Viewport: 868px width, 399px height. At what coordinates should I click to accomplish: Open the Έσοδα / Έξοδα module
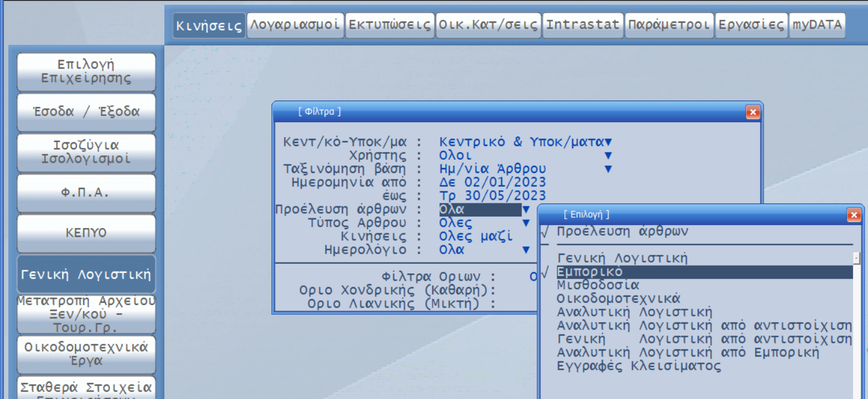coord(86,112)
